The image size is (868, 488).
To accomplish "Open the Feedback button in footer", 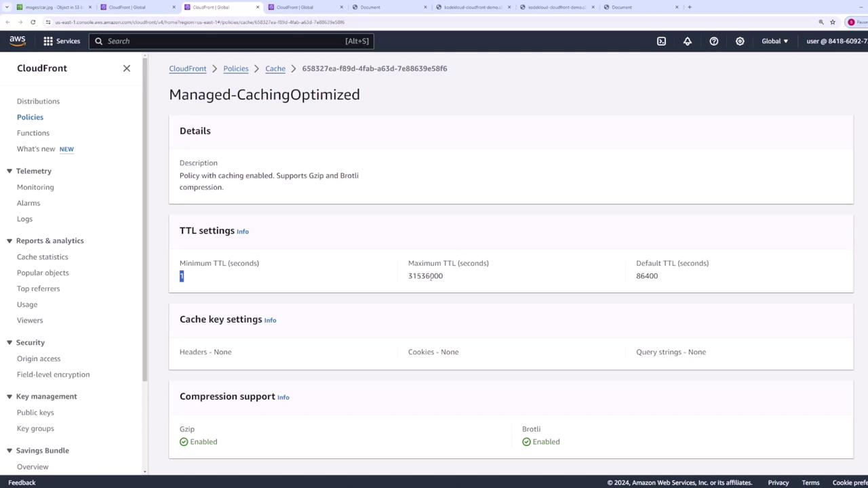I will pyautogui.click(x=22, y=483).
